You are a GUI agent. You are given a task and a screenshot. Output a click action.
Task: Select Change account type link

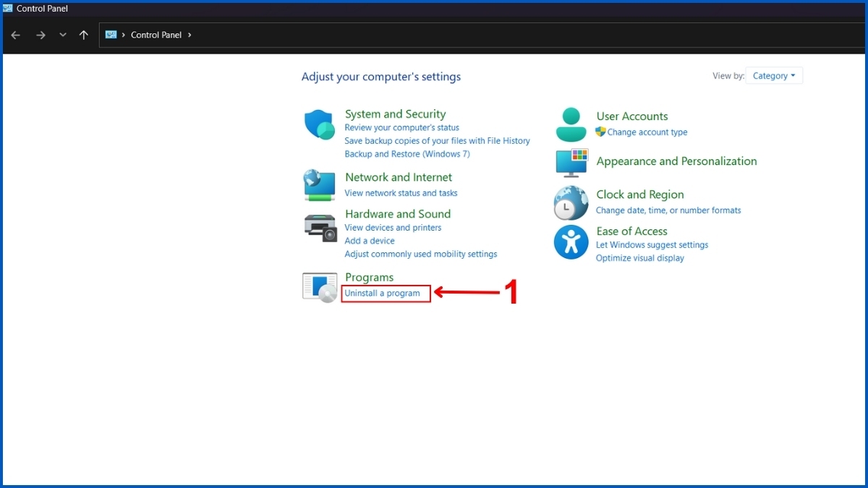coord(647,132)
